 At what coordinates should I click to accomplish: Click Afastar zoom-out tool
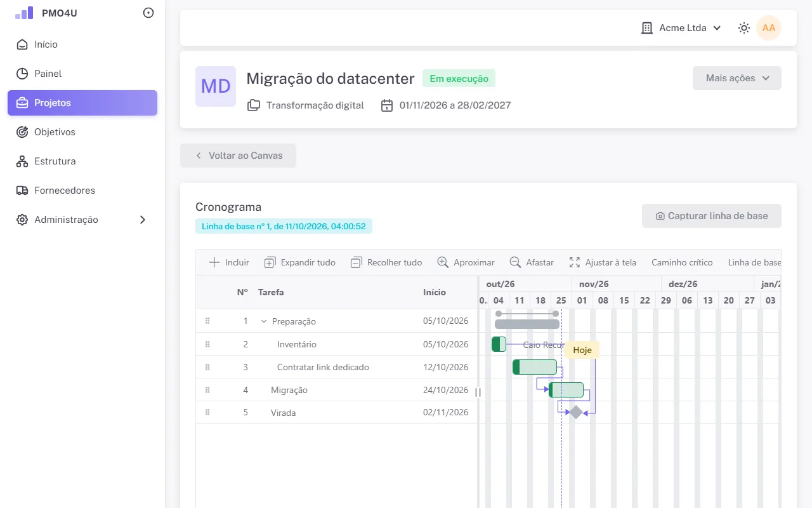532,262
